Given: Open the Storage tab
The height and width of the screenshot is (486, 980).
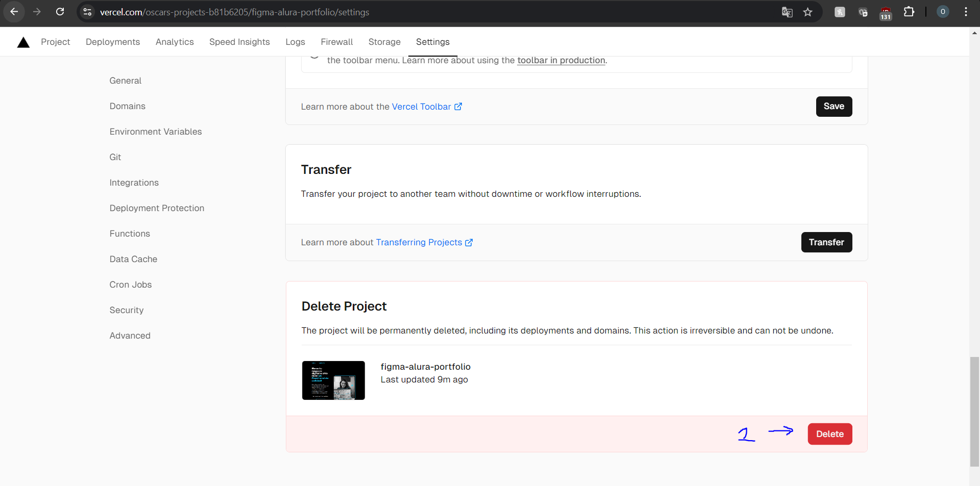Looking at the screenshot, I should (384, 42).
